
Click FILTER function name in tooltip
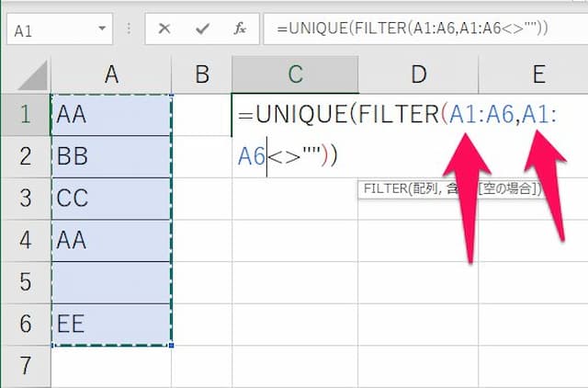point(382,188)
